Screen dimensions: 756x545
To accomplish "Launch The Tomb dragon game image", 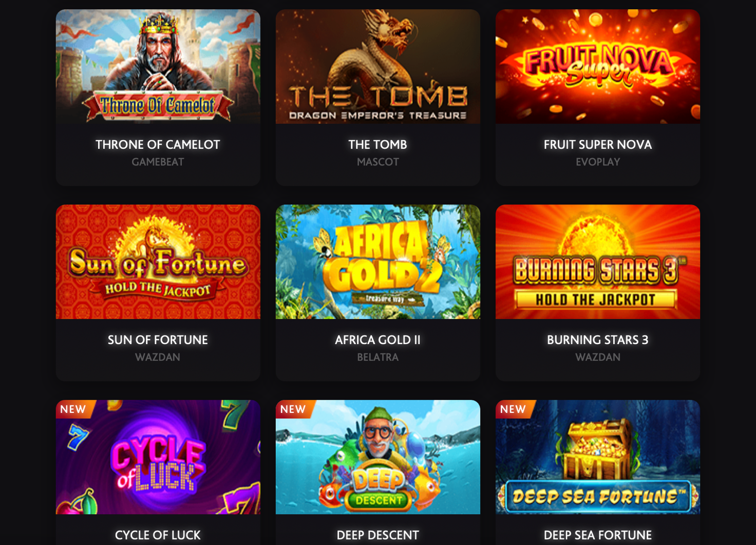I will [377, 66].
